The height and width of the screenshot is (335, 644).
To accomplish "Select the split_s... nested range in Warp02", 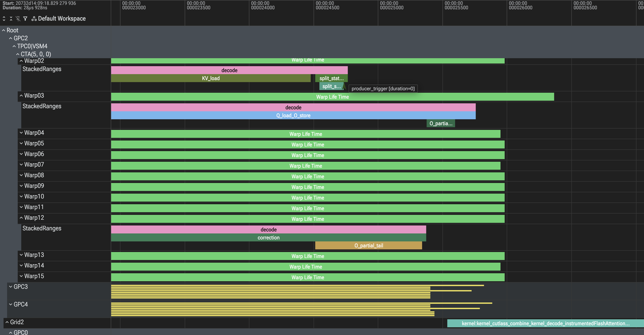I will (x=332, y=86).
